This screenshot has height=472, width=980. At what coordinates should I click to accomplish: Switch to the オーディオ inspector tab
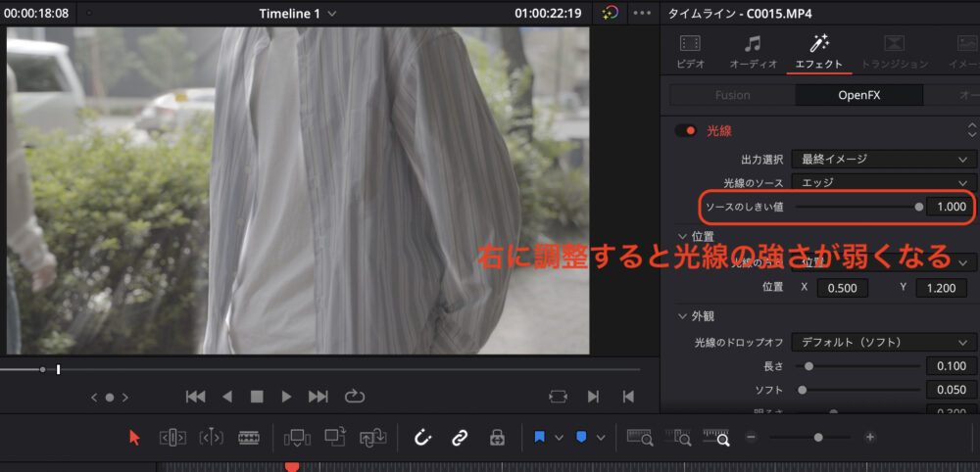tap(753, 52)
